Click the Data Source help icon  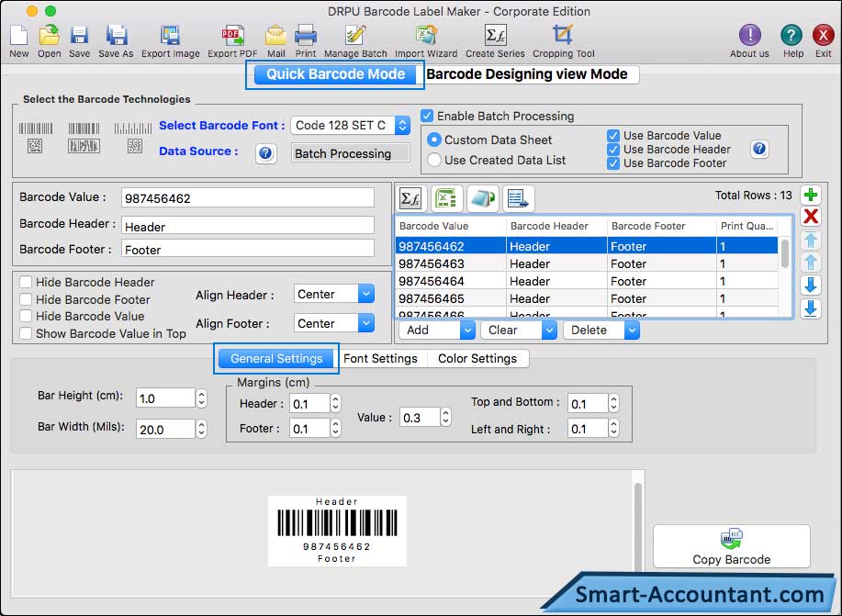click(265, 153)
